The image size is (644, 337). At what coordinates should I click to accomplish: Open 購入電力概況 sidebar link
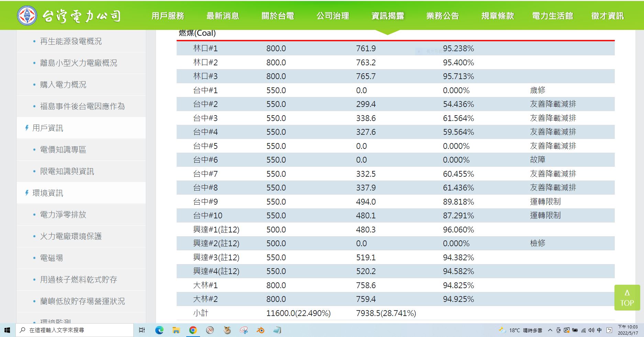(x=63, y=85)
